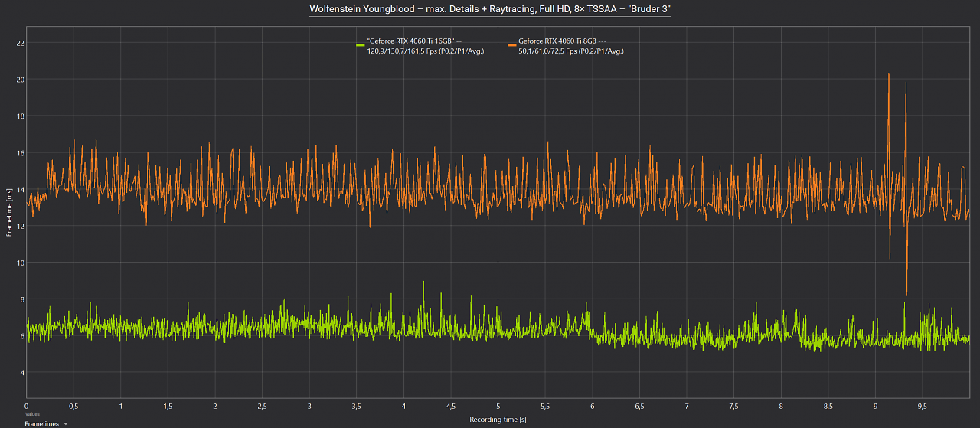Click the orange dip bottom near 9.3 seconds
This screenshot has width=980, height=428.
pos(906,293)
